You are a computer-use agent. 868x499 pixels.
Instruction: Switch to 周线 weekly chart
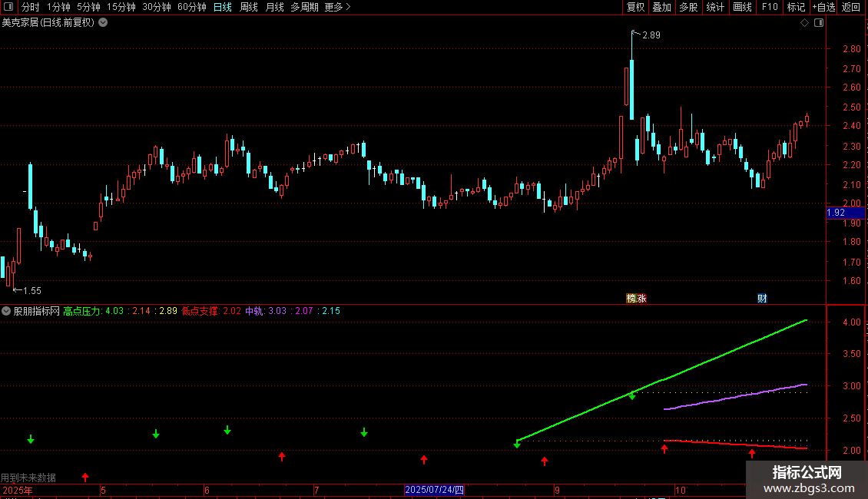click(x=249, y=7)
